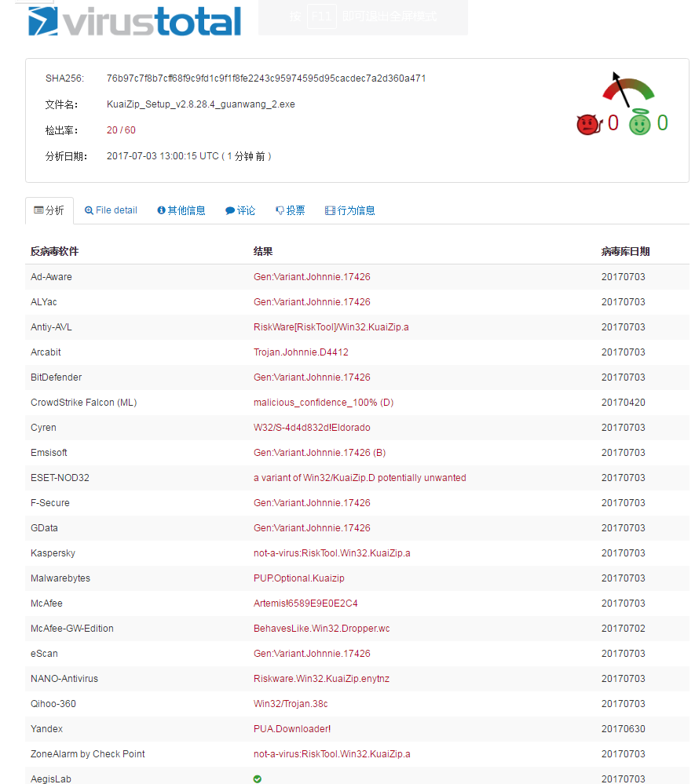Click the Ad-Aware antivirus name

click(51, 277)
